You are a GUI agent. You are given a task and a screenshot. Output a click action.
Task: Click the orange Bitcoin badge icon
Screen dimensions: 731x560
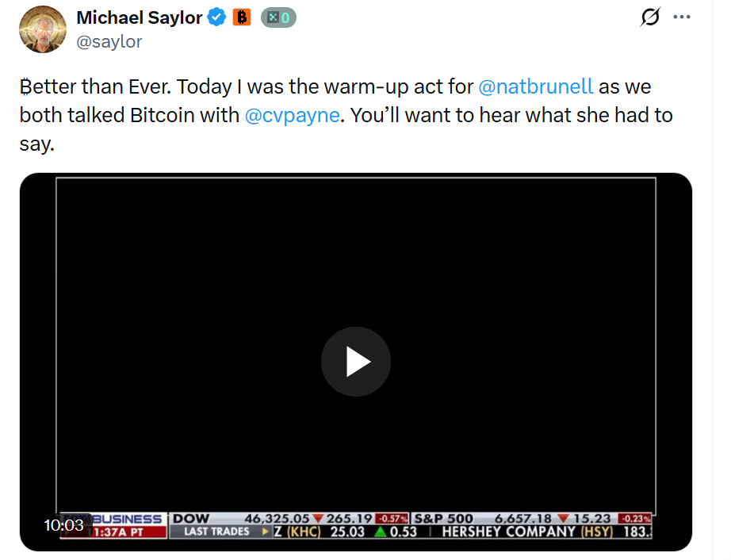(x=242, y=17)
